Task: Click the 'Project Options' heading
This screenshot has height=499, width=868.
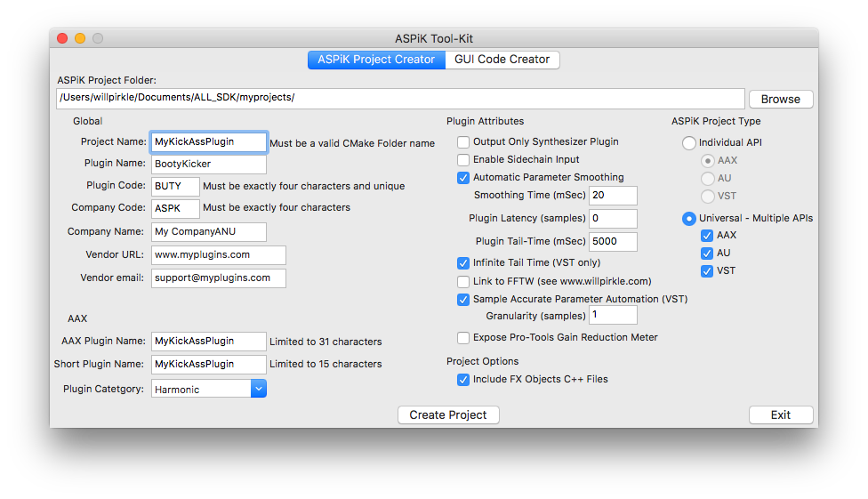Action: pos(483,362)
